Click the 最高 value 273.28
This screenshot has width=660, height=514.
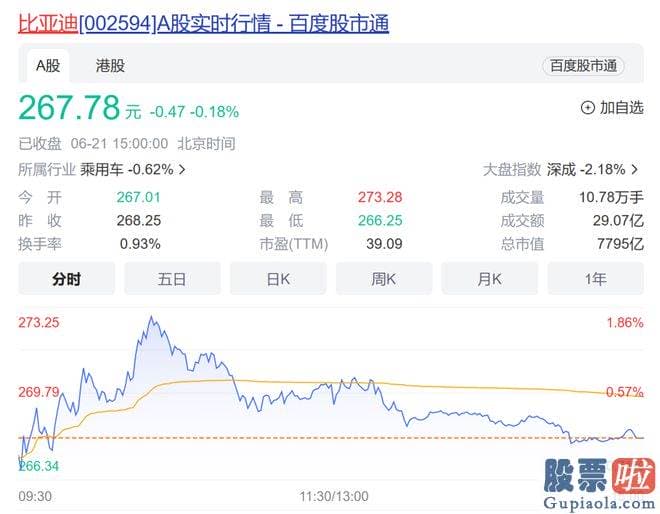pyautogui.click(x=380, y=197)
